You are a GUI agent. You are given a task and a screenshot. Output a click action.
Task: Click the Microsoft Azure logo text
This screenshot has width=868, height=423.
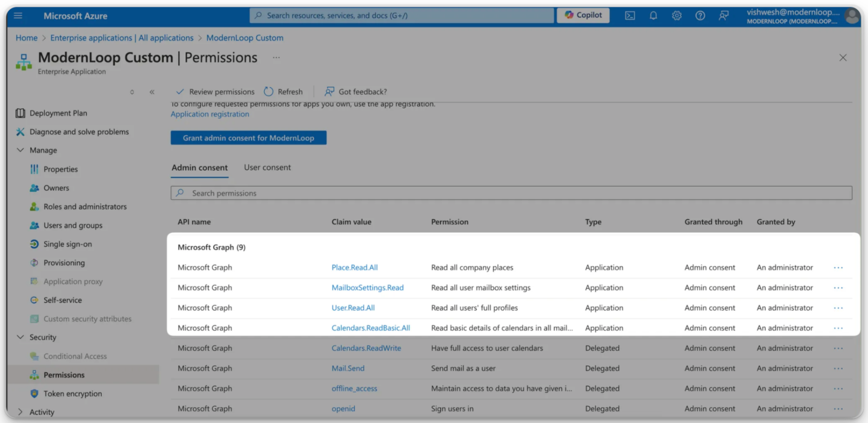(76, 16)
